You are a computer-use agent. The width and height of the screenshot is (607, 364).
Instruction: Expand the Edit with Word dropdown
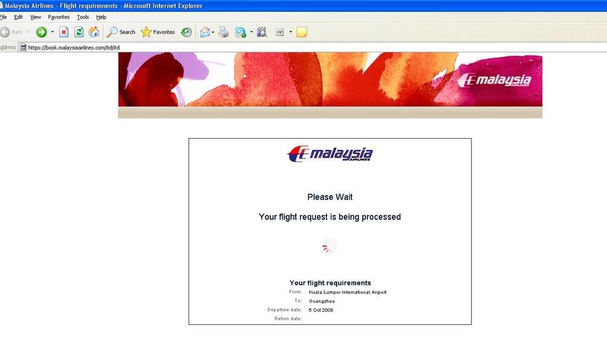pyautogui.click(x=290, y=32)
